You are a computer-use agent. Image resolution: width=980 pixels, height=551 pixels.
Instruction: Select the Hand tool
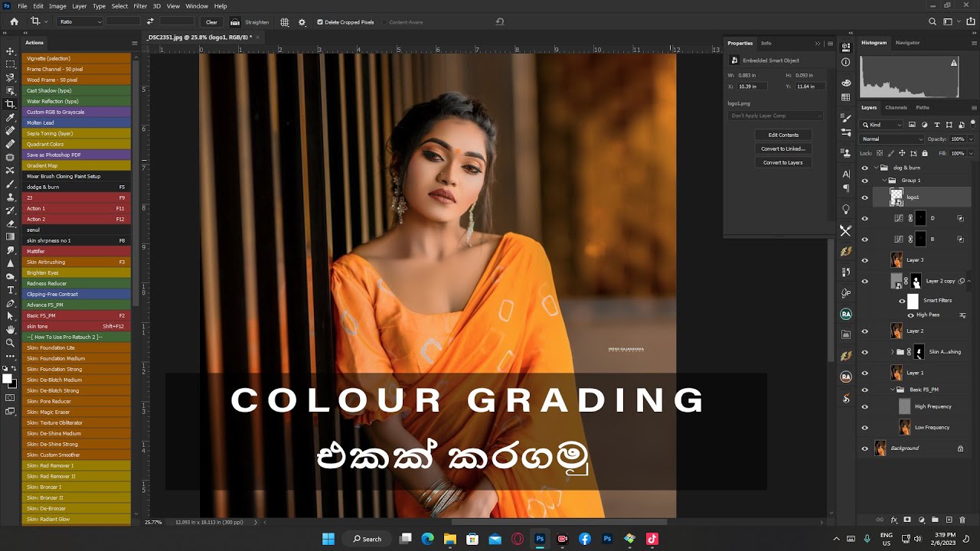point(10,329)
